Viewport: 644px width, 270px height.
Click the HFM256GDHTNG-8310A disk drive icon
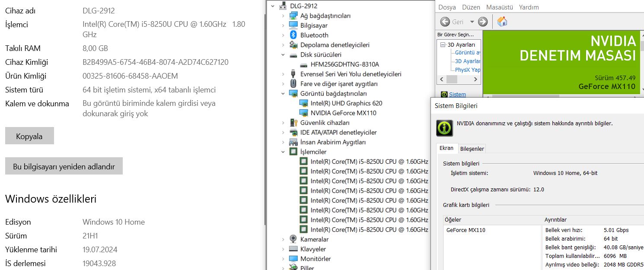[303, 64]
